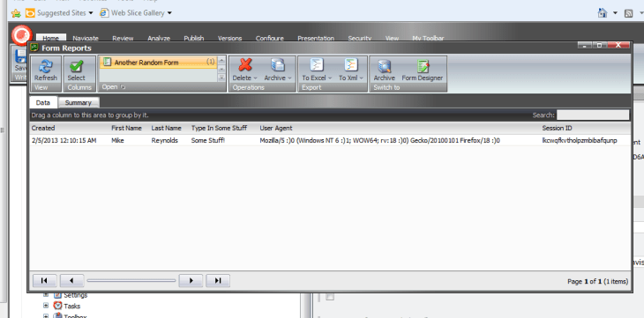Open the Navigate ribbon tab
This screenshot has height=318, width=644.
click(x=86, y=38)
